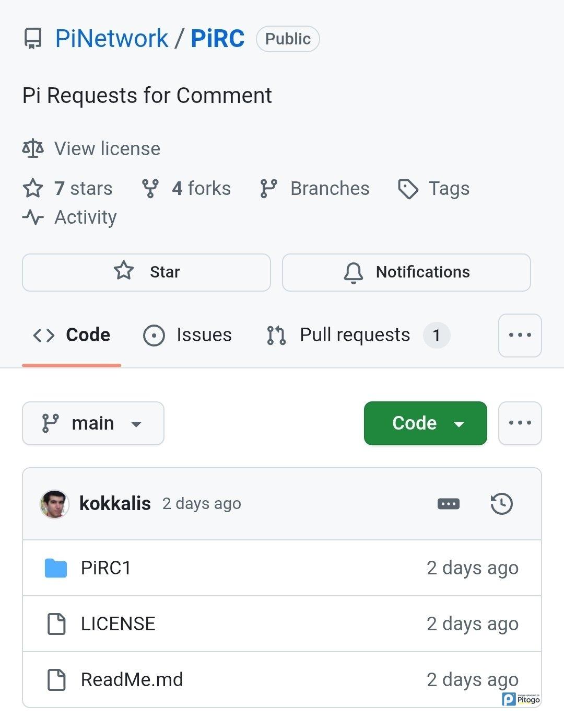Open the Notifications subscription options
The image size is (564, 728).
406,272
